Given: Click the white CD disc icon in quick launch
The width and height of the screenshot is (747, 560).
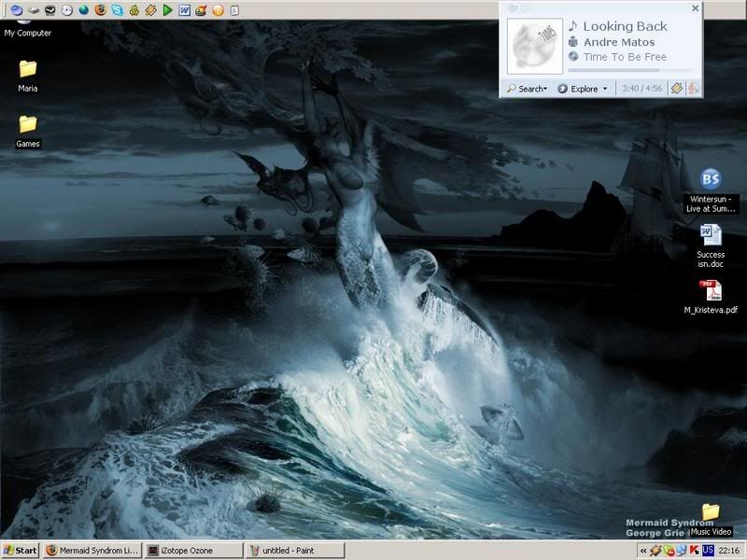Looking at the screenshot, I should (x=67, y=10).
